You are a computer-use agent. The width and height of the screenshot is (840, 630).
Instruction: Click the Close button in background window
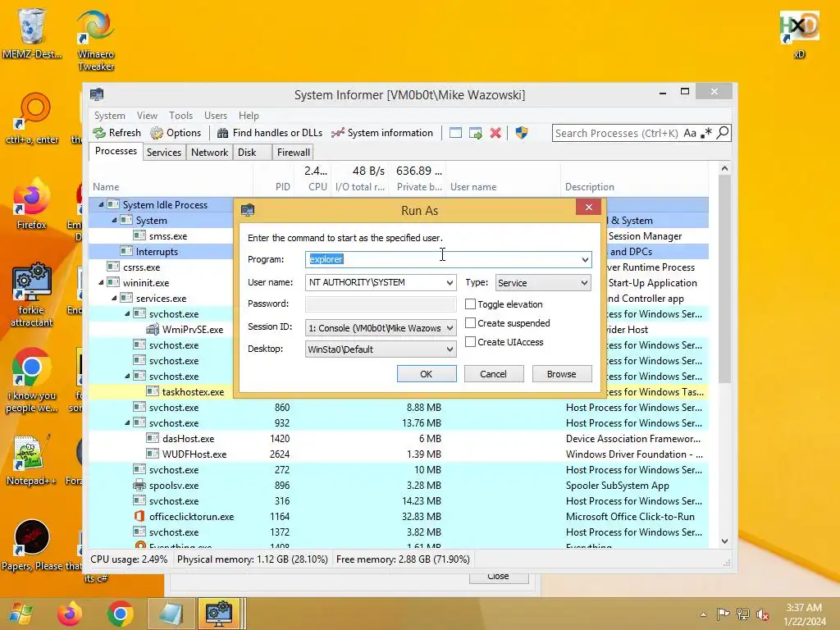(x=498, y=577)
